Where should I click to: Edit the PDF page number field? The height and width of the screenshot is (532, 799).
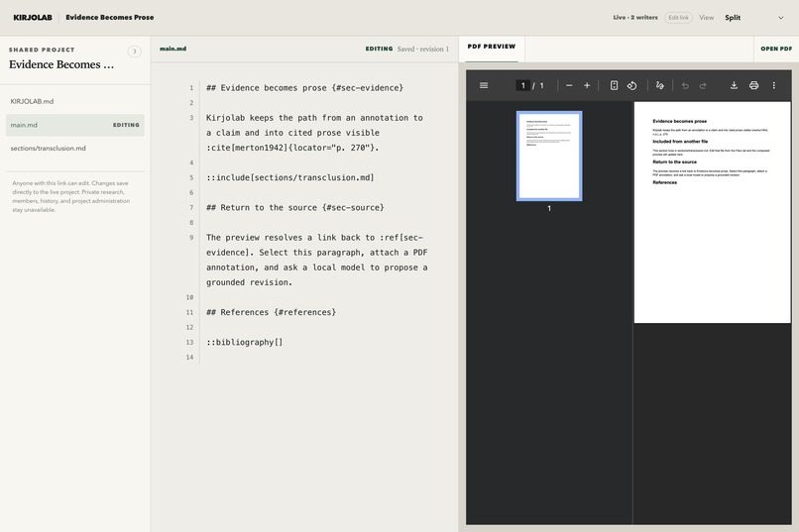click(x=522, y=85)
